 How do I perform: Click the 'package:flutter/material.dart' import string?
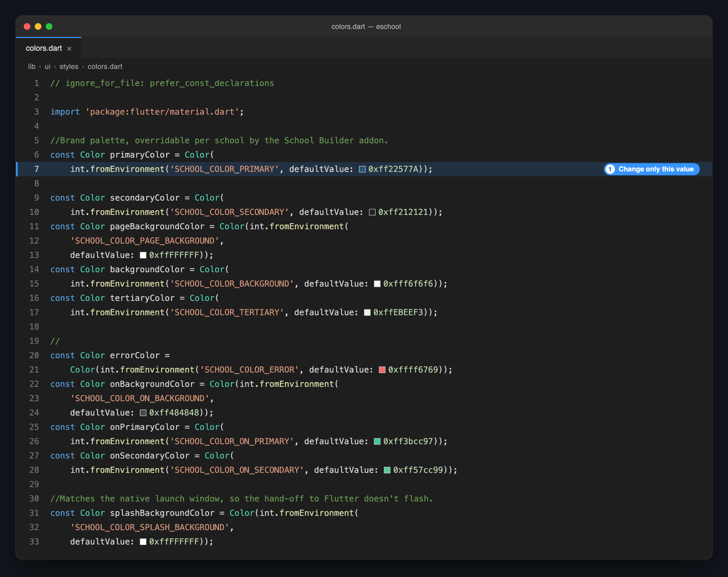(162, 112)
